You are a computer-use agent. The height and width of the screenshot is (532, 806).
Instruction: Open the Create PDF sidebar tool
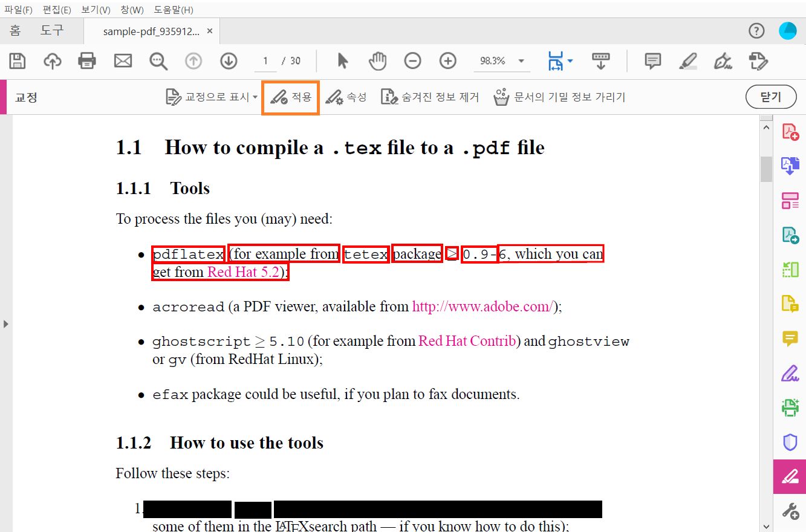point(790,132)
